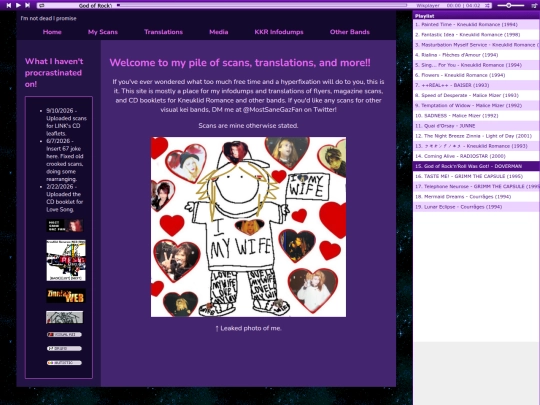540x405 pixels.
Task: Click the playlist toggle icon at far right
Action: pyautogui.click(x=534, y=6)
